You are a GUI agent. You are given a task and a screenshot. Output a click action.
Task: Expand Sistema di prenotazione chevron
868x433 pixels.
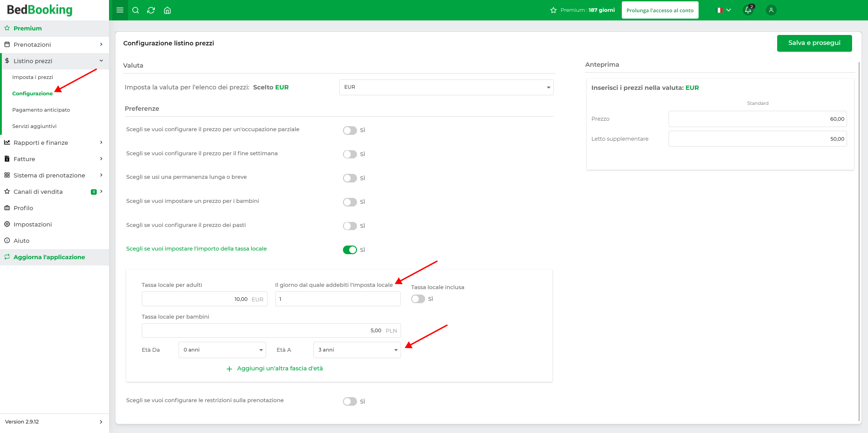coord(101,175)
